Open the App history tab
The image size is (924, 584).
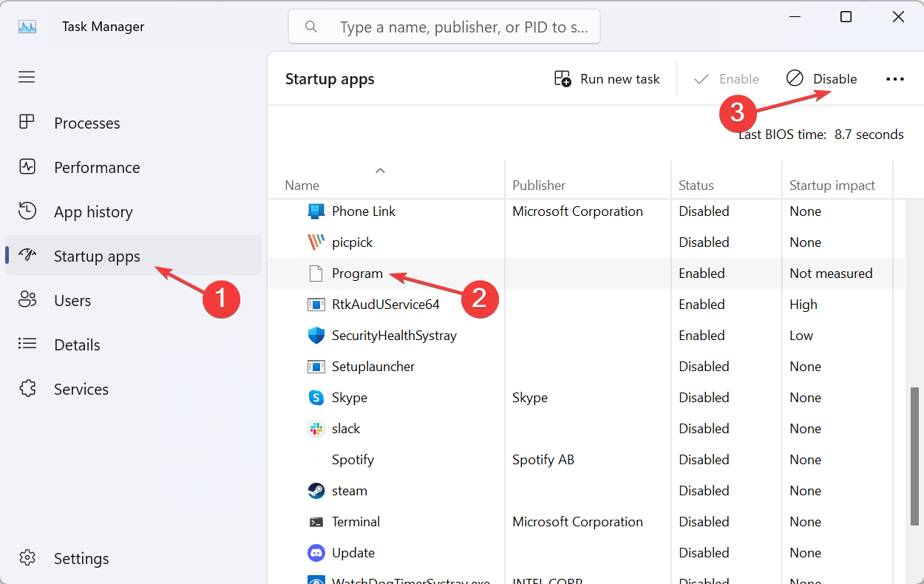[133, 211]
